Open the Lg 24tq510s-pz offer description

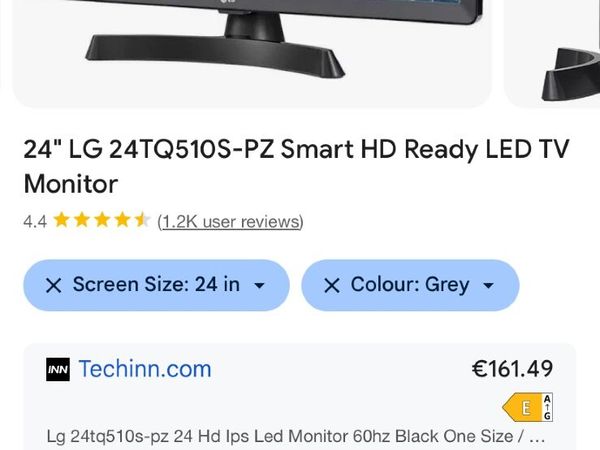click(x=296, y=437)
